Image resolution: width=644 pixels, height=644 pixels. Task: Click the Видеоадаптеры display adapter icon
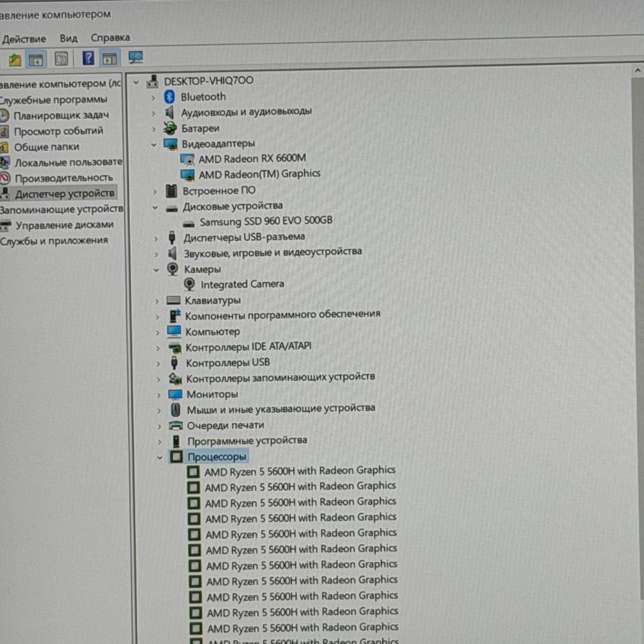pos(170,144)
